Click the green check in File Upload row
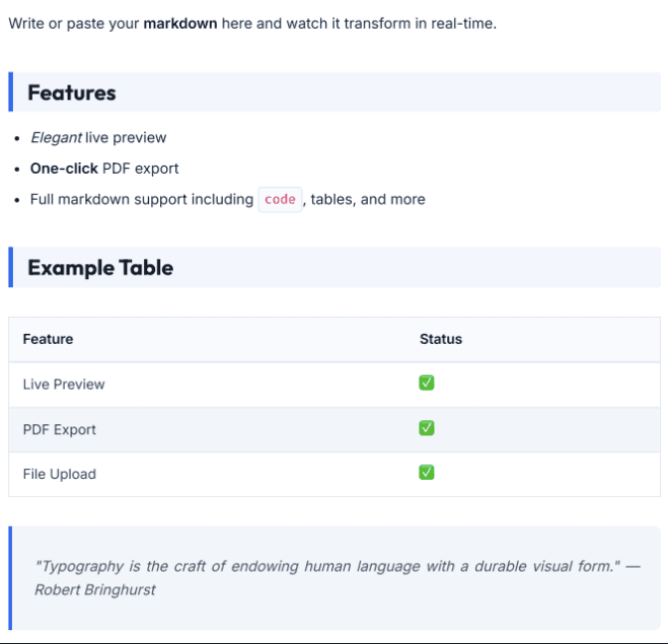This screenshot has height=644, width=668. 426,472
